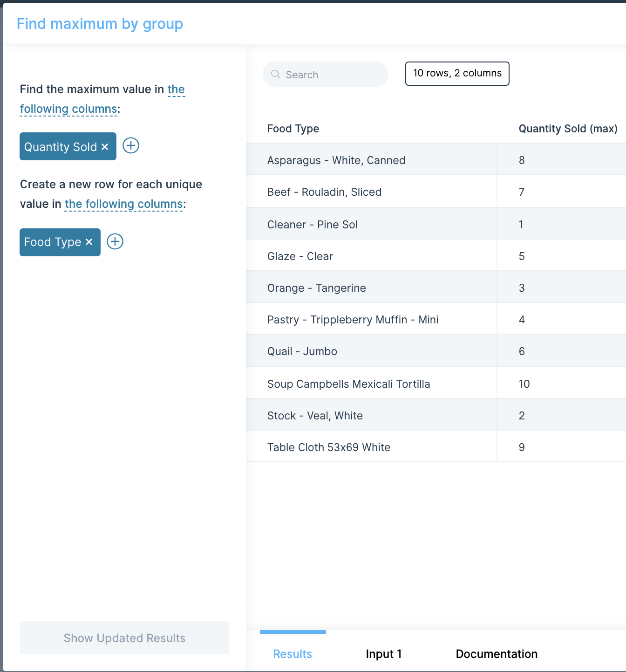The height and width of the screenshot is (672, 626).
Task: Select the Asparagus - White, Canned row
Action: [436, 160]
